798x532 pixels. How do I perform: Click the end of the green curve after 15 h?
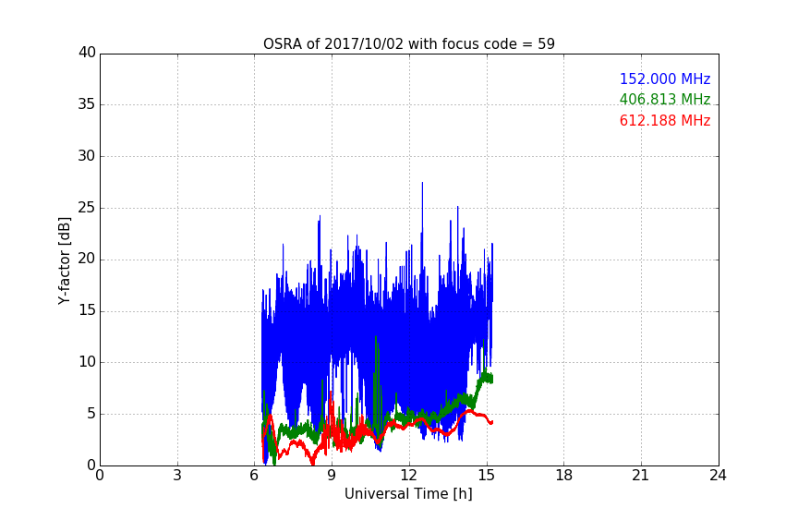pyautogui.click(x=491, y=379)
